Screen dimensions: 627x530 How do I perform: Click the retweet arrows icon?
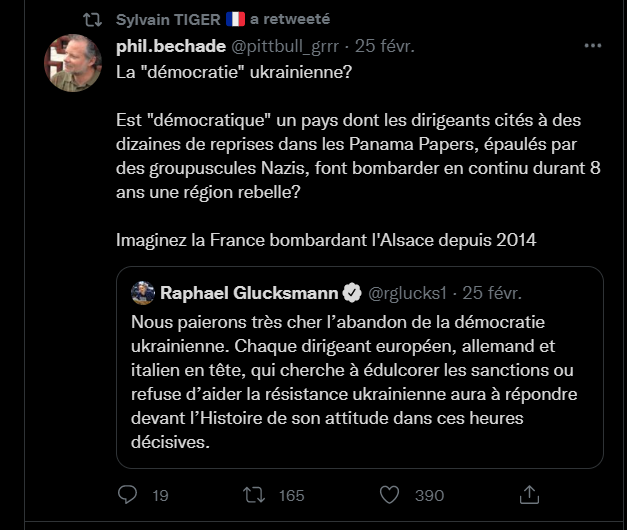[x=254, y=494]
